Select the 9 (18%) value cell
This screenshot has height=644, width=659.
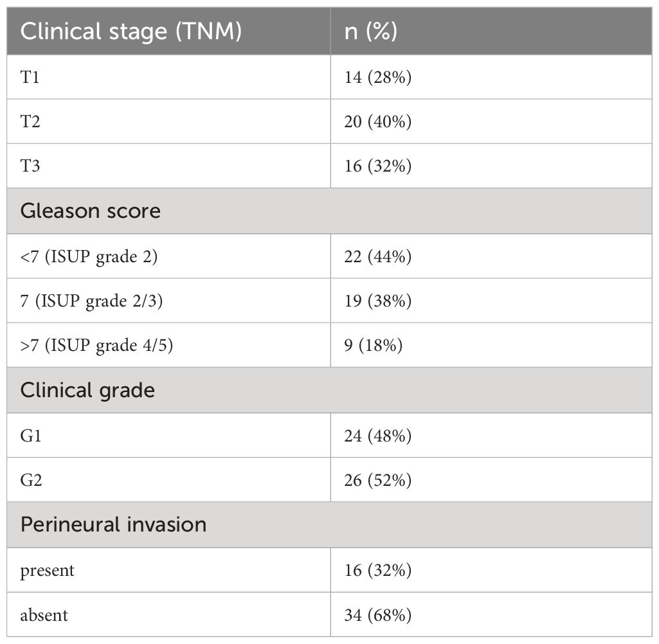491,345
